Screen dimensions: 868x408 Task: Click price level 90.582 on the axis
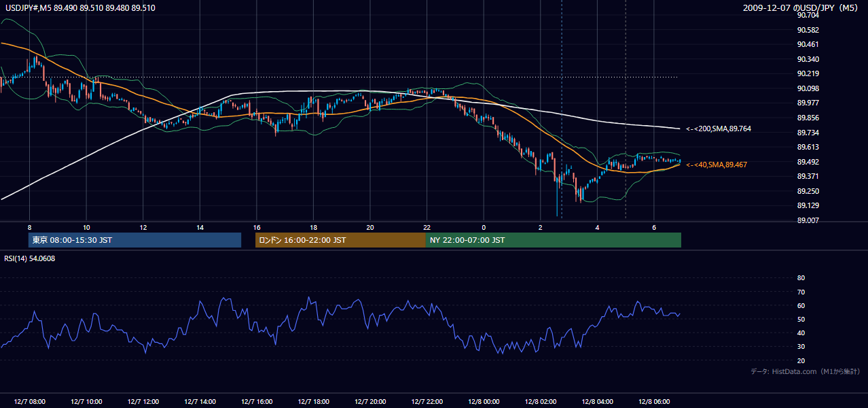tap(808, 30)
